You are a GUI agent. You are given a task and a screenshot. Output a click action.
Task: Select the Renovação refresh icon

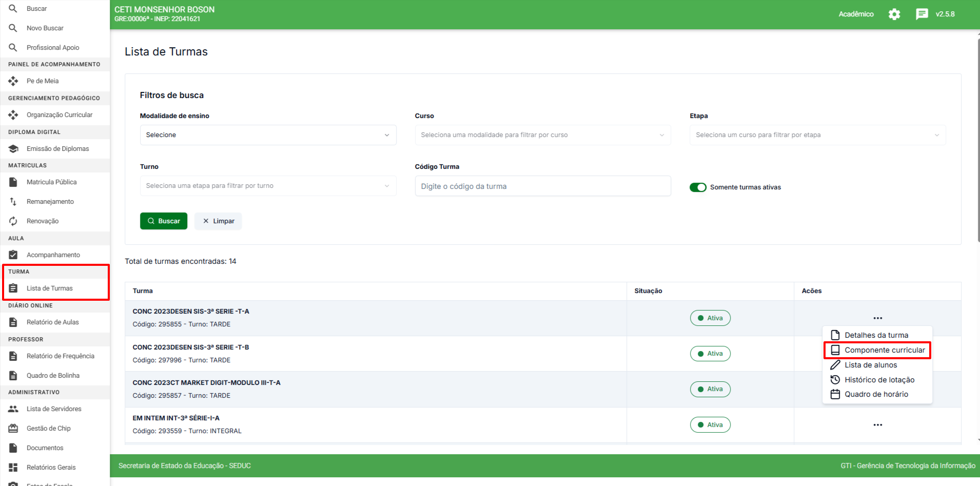[x=13, y=221]
